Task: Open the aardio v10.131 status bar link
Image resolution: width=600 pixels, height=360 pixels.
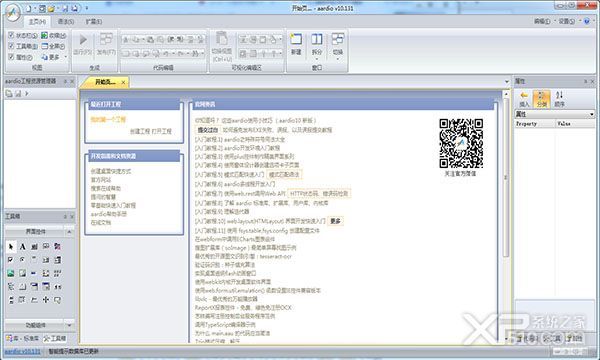Action: pos(22,351)
